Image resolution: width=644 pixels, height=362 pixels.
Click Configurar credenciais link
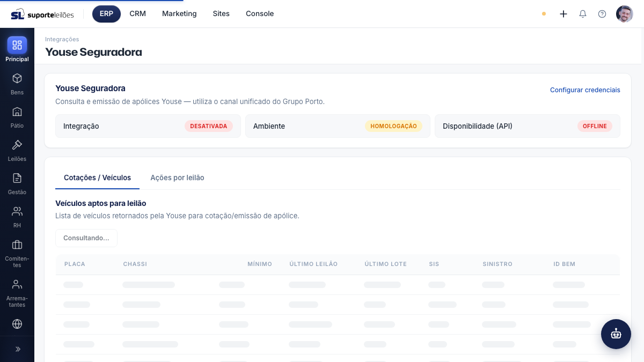tap(585, 90)
